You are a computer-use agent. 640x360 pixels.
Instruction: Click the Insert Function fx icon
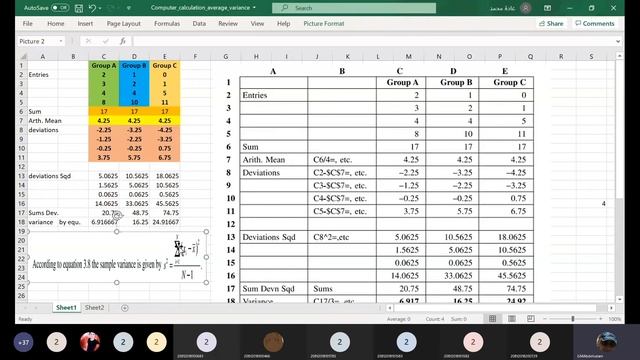[x=123, y=41]
